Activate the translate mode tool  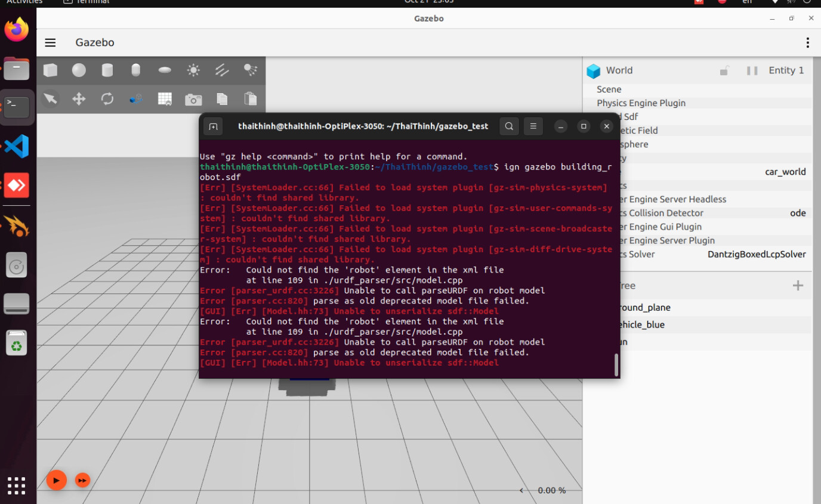click(x=79, y=98)
